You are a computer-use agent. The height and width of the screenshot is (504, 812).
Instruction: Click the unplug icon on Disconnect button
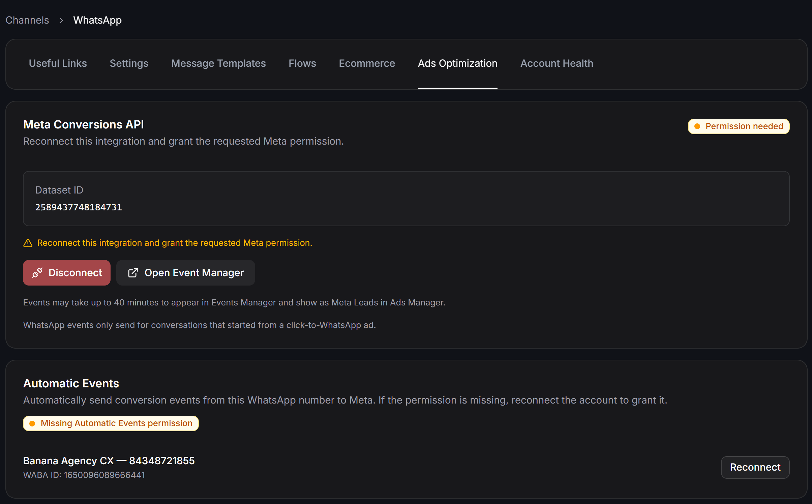[37, 273]
